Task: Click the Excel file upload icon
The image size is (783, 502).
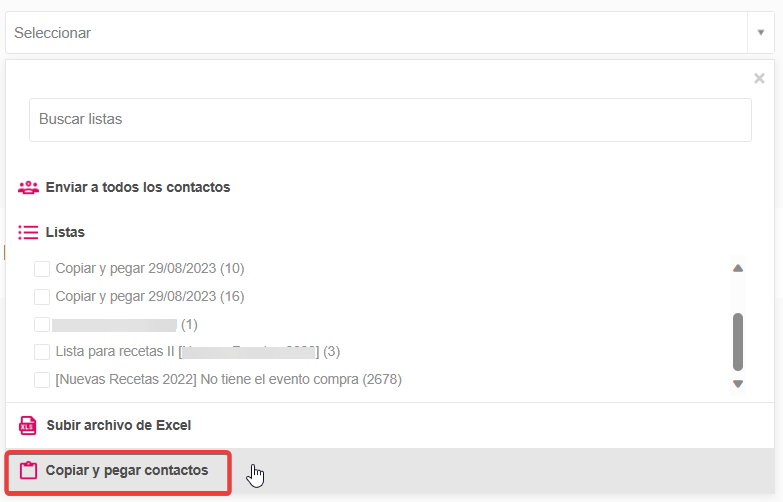Action: [28, 425]
